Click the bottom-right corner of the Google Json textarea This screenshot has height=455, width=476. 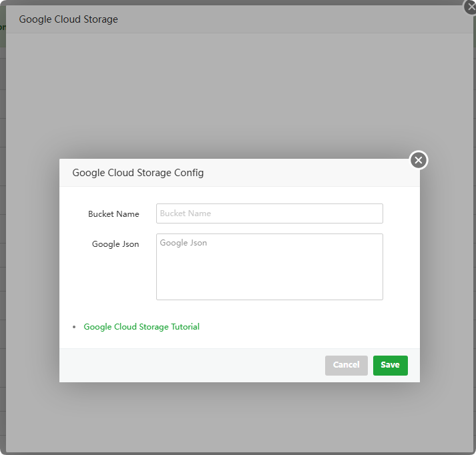pyautogui.click(x=380, y=297)
